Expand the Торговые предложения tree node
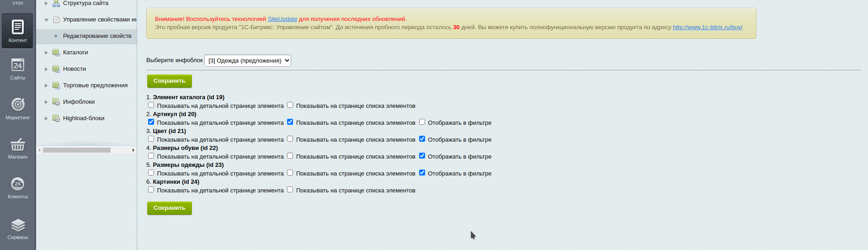The height and width of the screenshot is (250, 868). click(x=46, y=85)
